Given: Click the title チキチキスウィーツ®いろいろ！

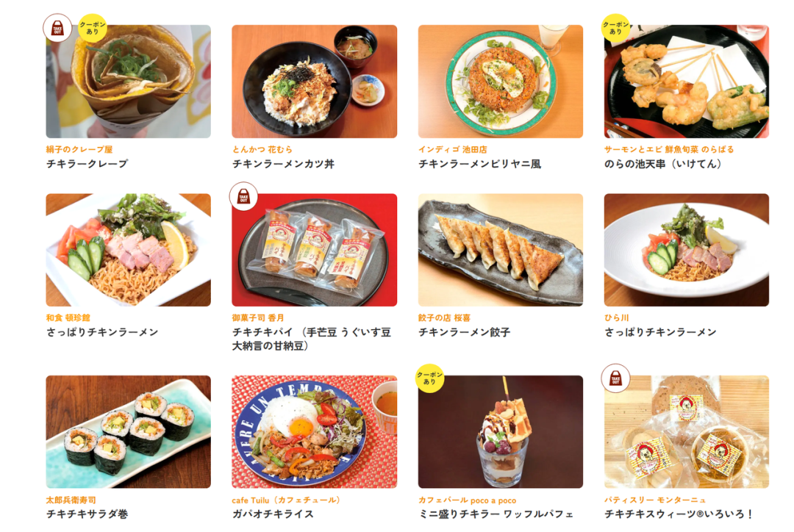Looking at the screenshot, I should click(x=679, y=514).
